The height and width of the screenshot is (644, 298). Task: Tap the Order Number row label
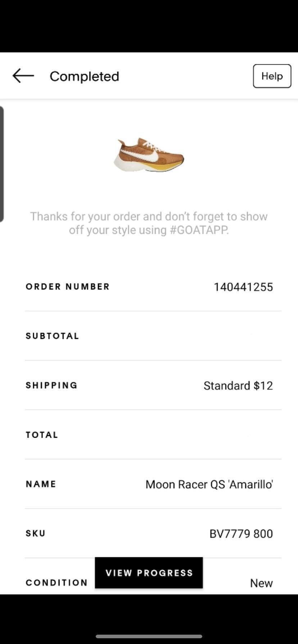[x=67, y=287]
